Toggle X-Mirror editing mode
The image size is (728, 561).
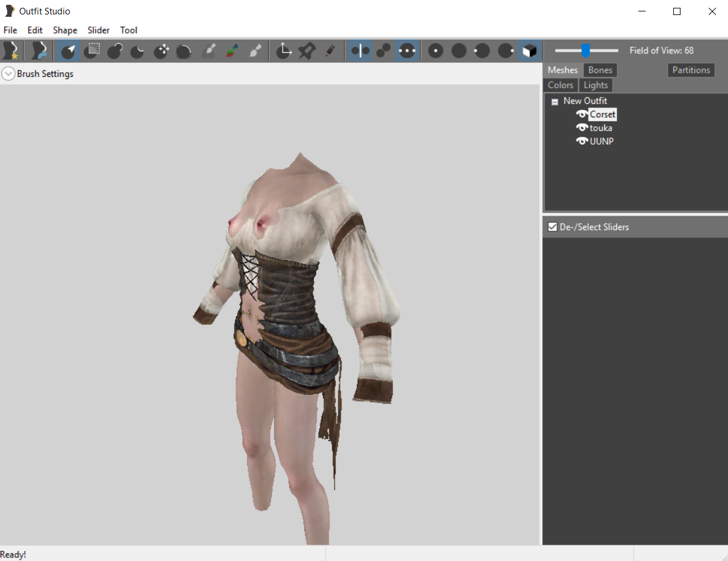(360, 51)
